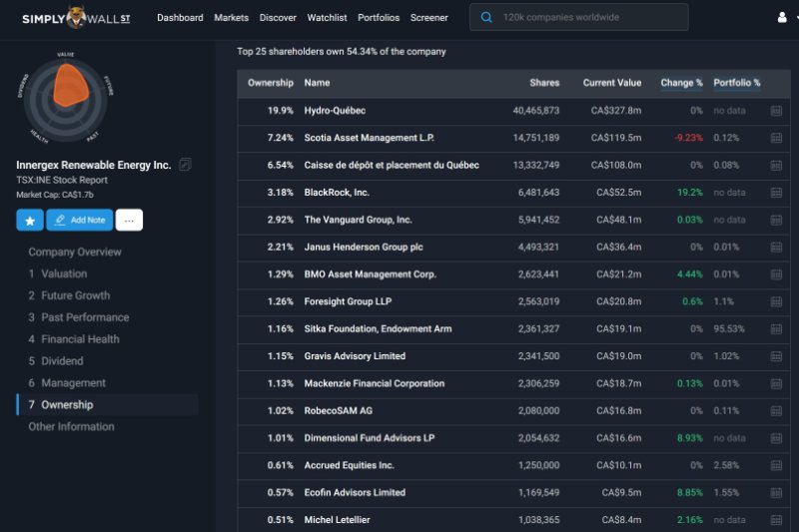The width and height of the screenshot is (799, 532).
Task: Click the Shares column header
Action: tap(544, 83)
